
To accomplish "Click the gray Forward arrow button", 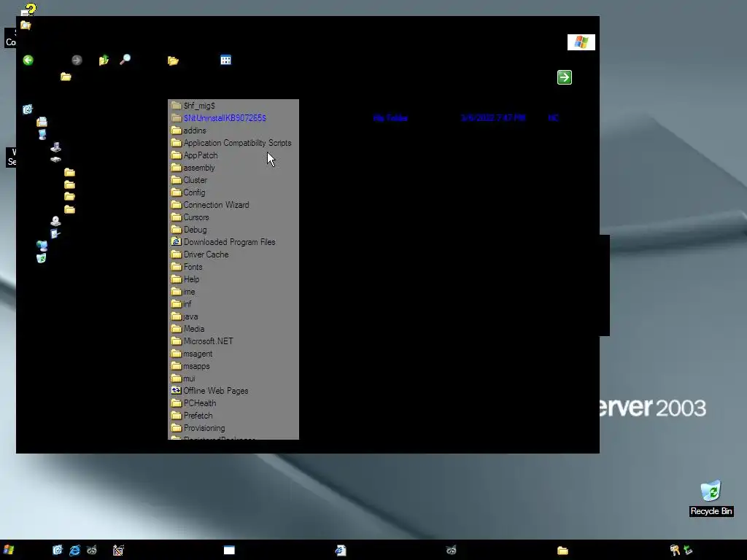I will click(77, 60).
